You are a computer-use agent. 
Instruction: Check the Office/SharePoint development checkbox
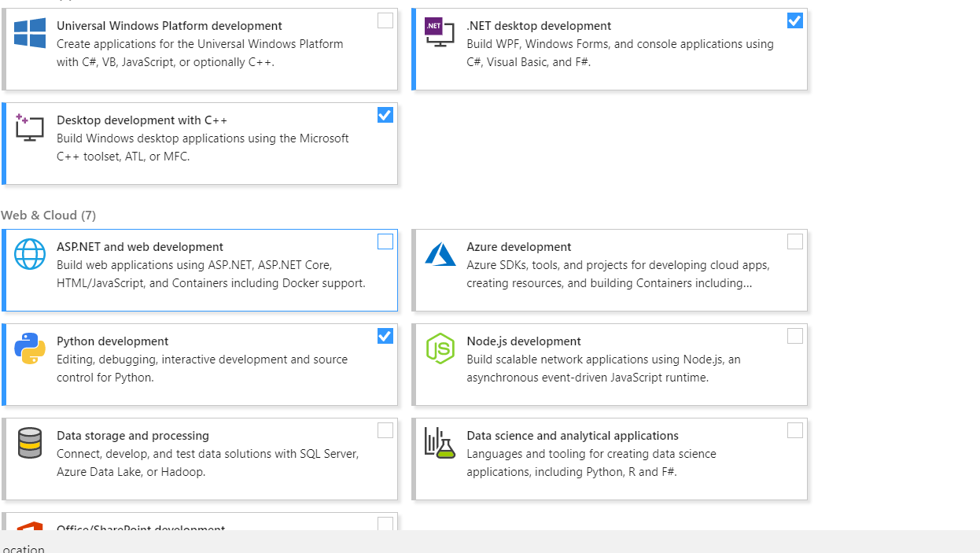(385, 524)
